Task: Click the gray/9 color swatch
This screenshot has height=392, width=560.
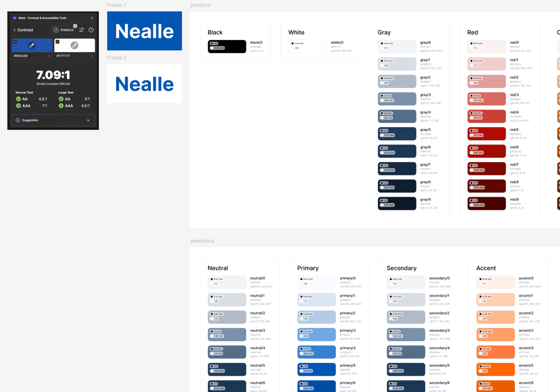Action: pos(397,203)
